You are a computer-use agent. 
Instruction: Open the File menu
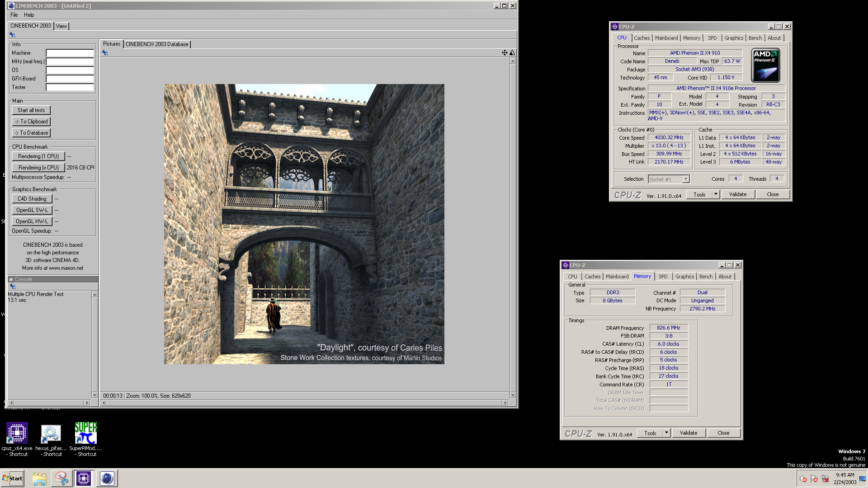click(14, 15)
